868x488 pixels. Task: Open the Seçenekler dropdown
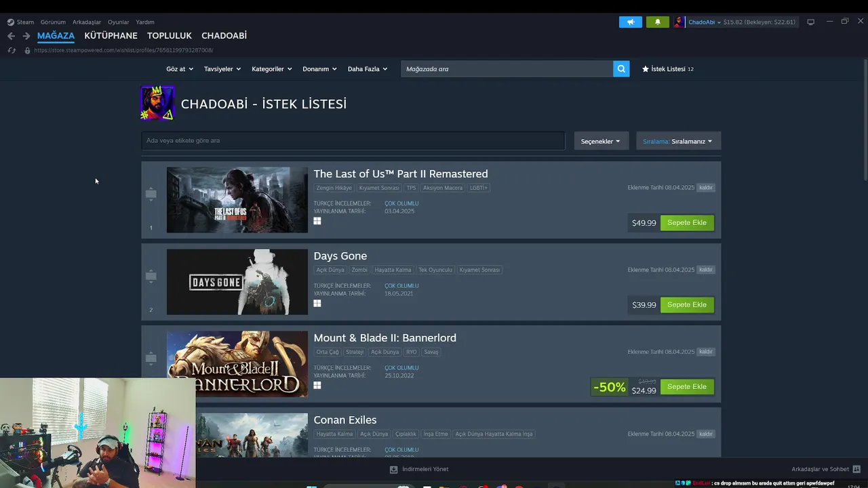coord(601,141)
